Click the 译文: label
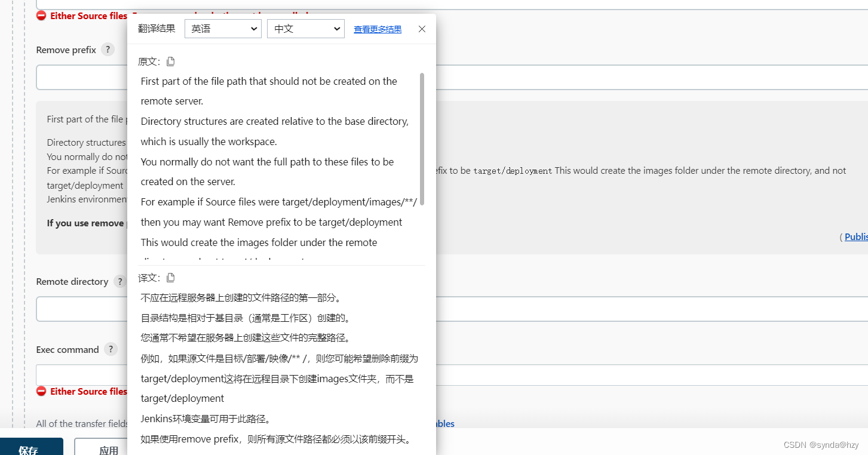 tap(149, 278)
